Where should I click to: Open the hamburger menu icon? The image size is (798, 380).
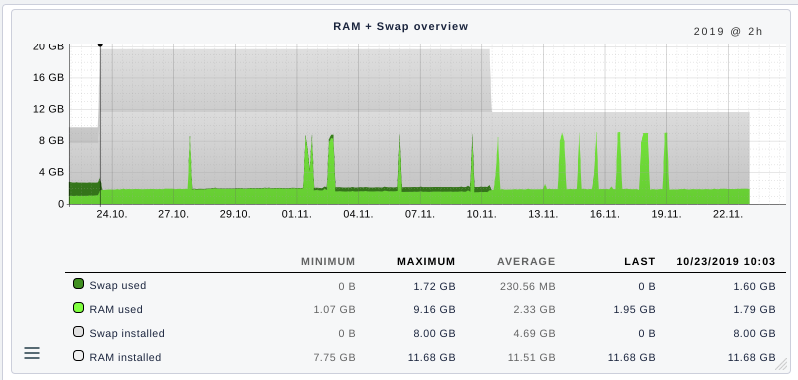(x=32, y=353)
